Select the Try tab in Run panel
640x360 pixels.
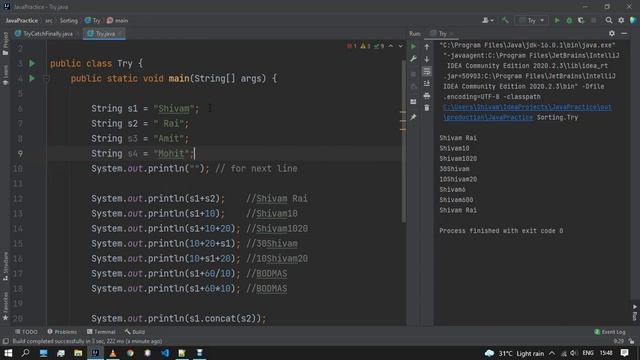pos(442,33)
